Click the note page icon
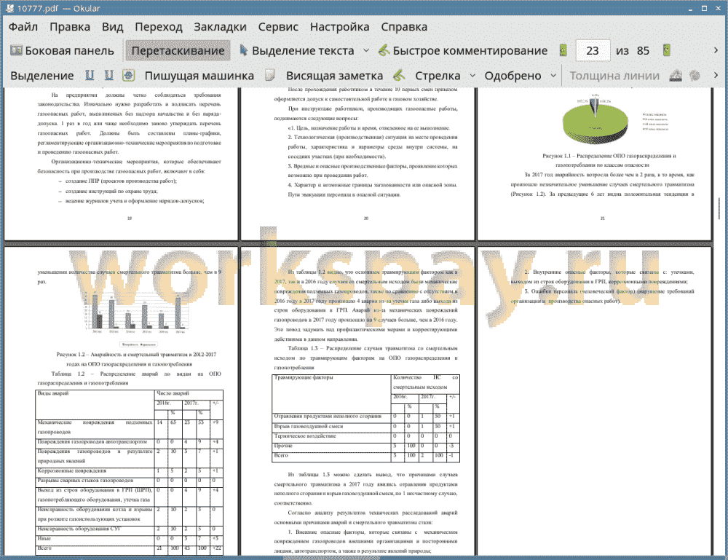 coord(270,75)
